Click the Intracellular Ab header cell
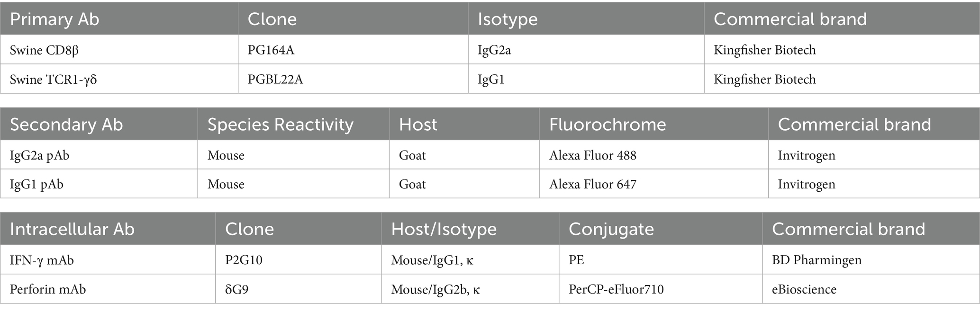 tap(72, 229)
